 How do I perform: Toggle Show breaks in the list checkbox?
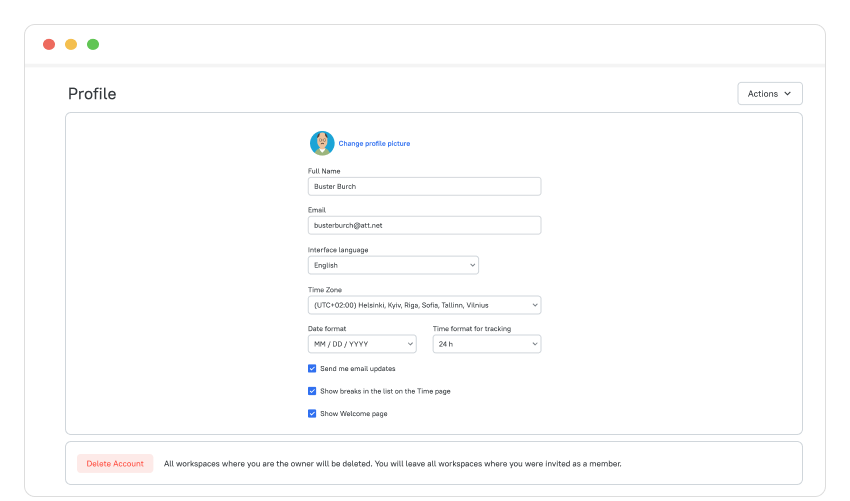[x=312, y=391]
